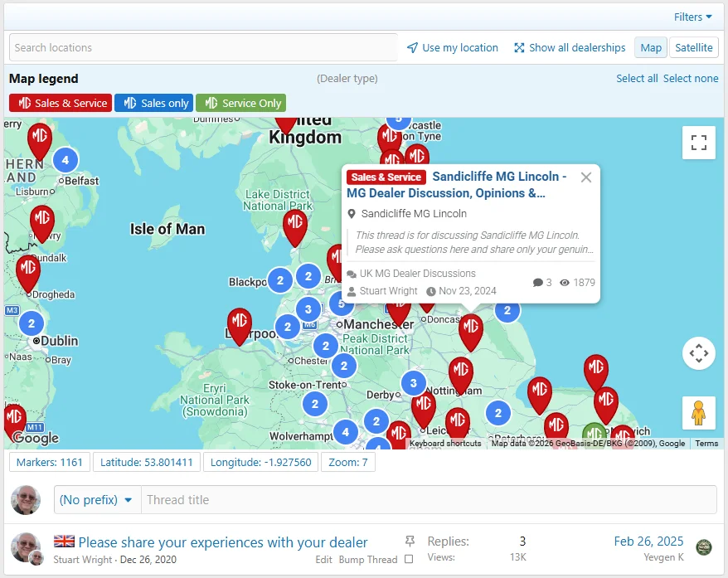
Task: Open Please share your experiences thread
Action: point(223,542)
